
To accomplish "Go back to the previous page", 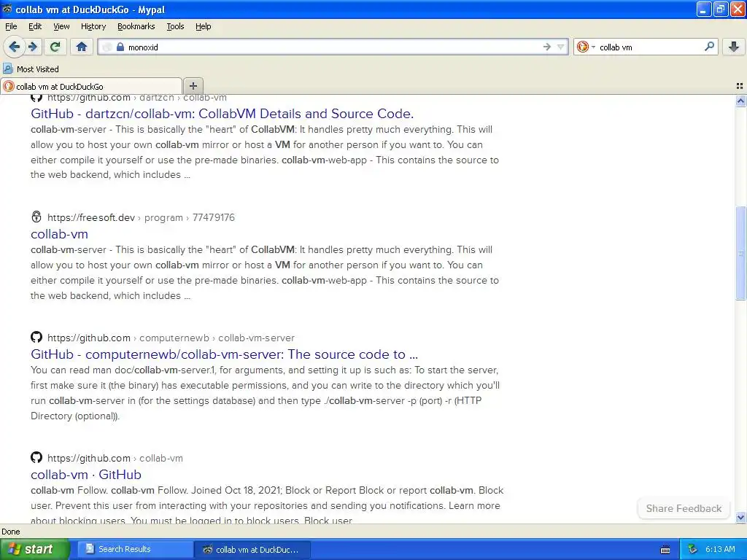I will pos(14,47).
